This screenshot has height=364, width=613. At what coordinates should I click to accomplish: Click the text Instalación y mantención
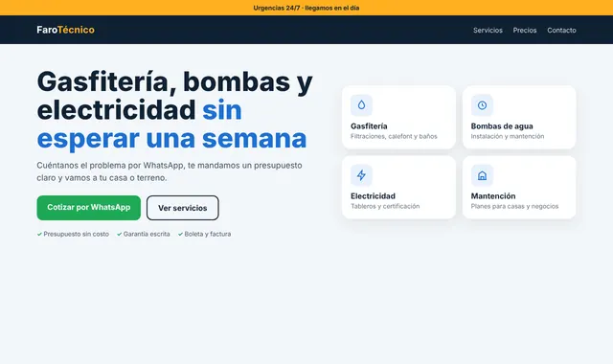pos(508,136)
